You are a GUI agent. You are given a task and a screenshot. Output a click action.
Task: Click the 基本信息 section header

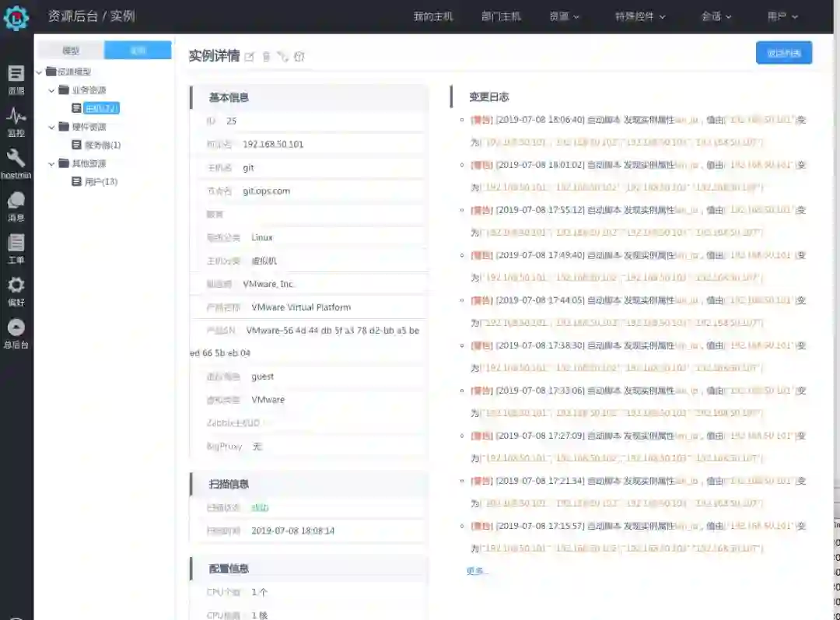click(x=309, y=97)
